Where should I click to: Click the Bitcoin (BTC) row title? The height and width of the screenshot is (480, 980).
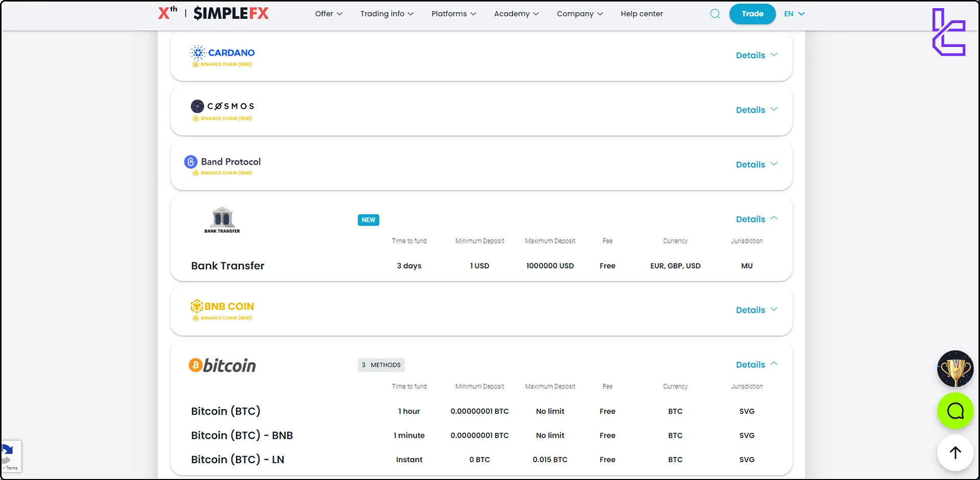click(226, 411)
